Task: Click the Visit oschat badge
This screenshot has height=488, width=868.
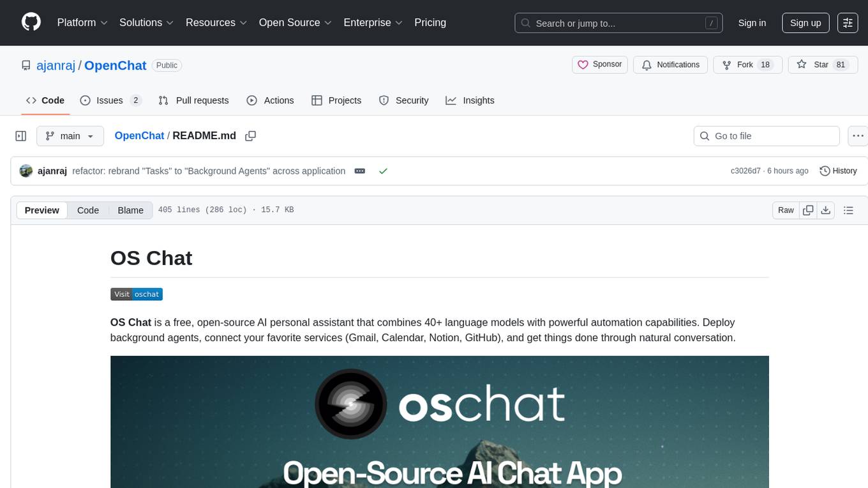Action: click(137, 294)
